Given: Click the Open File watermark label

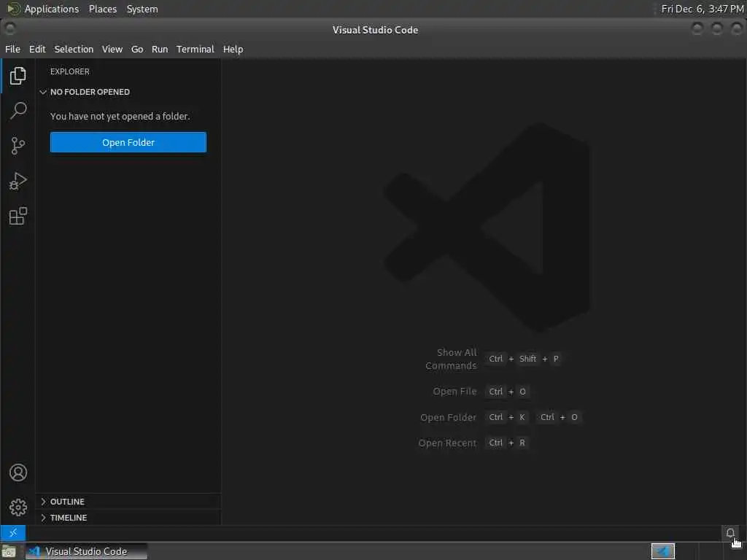Looking at the screenshot, I should (x=454, y=392).
